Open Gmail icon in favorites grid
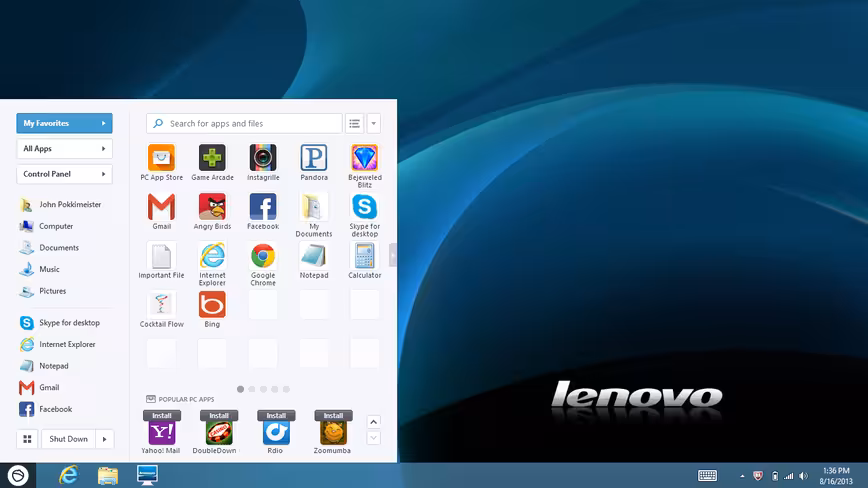Viewport: 868px width, 488px height. click(x=161, y=207)
